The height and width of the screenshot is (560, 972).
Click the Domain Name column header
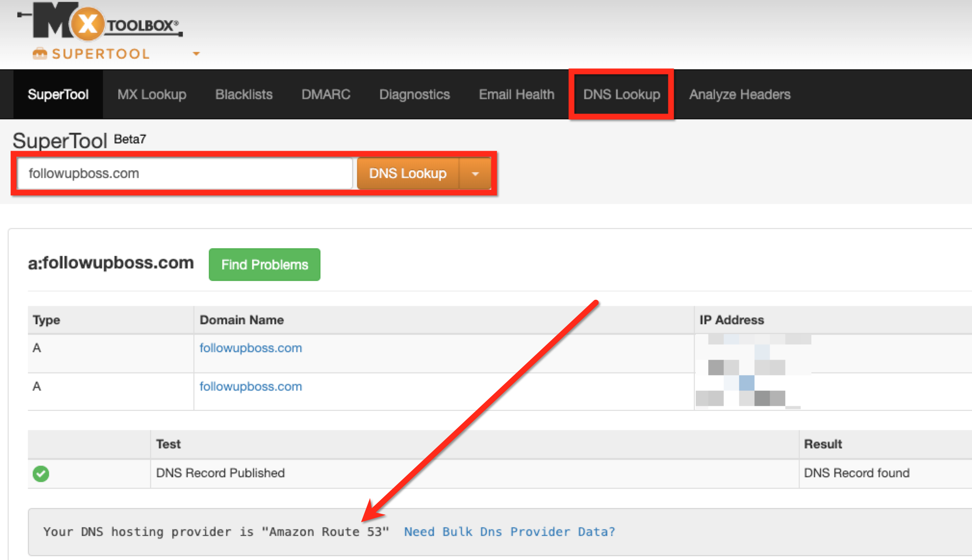pyautogui.click(x=242, y=320)
